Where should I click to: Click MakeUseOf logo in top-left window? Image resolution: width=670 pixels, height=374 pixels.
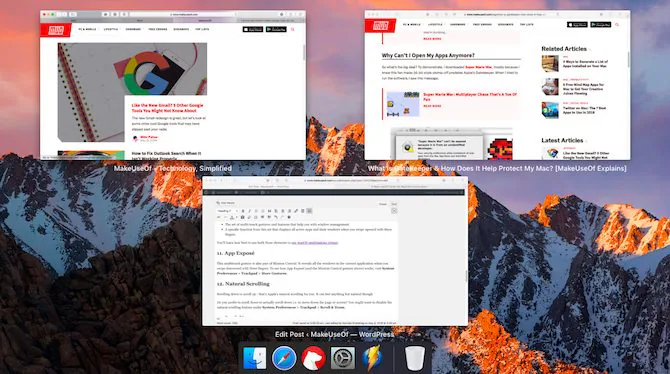(56, 30)
